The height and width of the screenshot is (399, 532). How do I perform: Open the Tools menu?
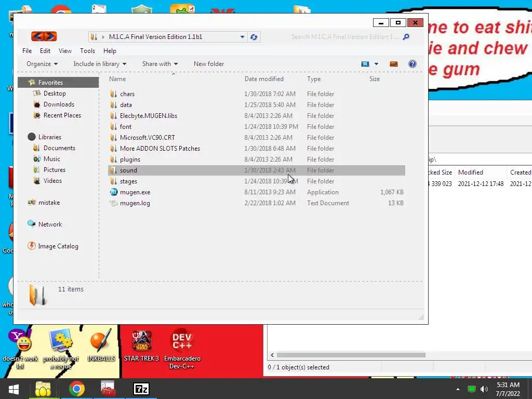click(87, 50)
